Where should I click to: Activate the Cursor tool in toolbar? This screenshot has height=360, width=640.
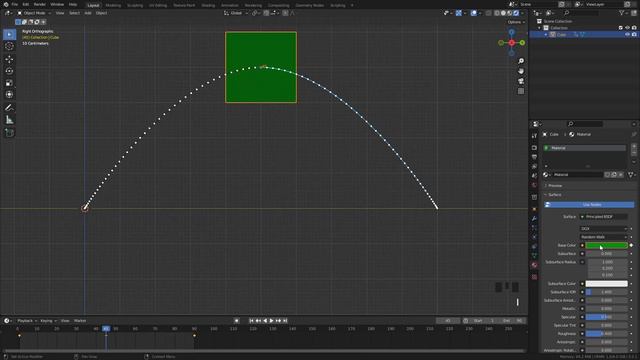9,46
